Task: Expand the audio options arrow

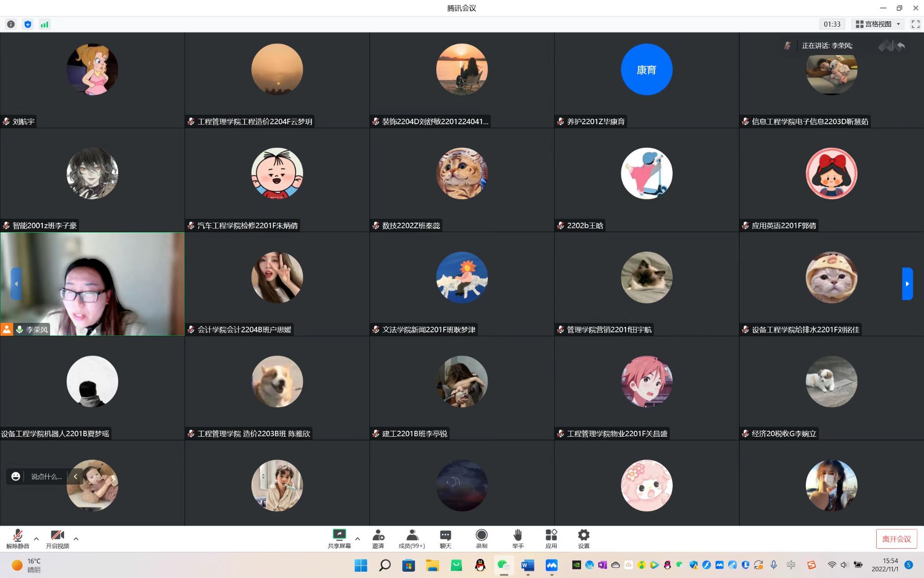Action: tap(37, 539)
